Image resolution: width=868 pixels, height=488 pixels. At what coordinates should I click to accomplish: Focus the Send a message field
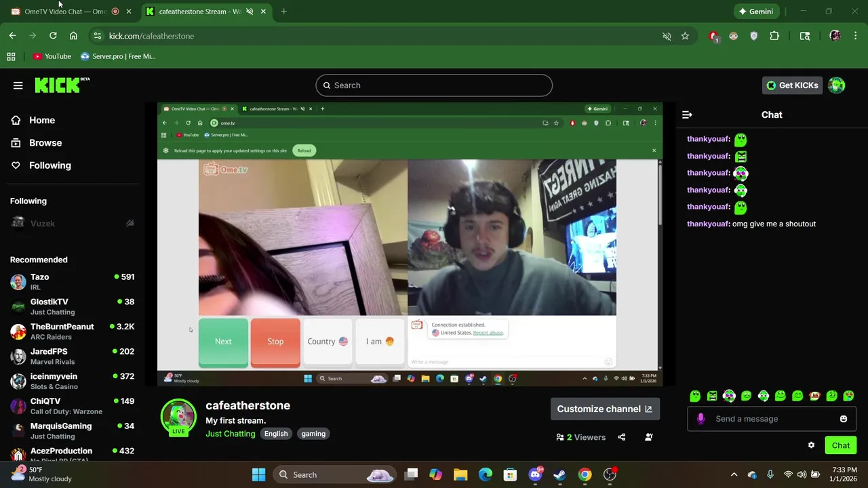click(x=770, y=419)
